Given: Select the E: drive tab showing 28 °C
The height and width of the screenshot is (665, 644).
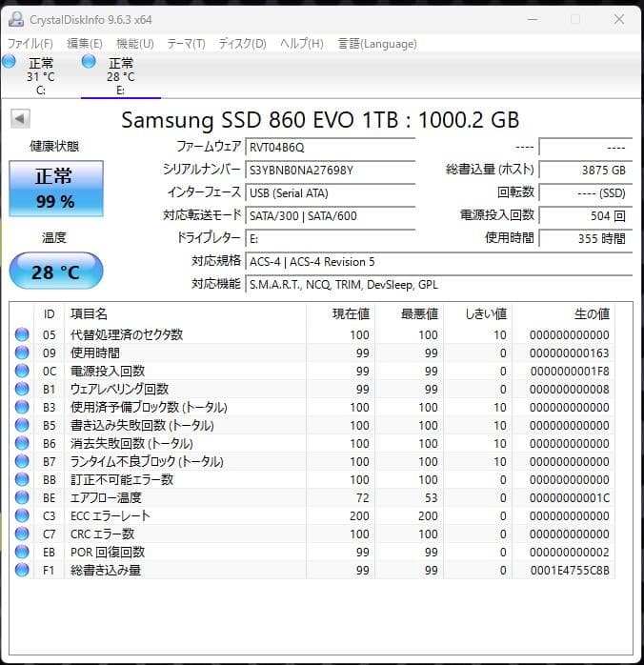Looking at the screenshot, I should (121, 76).
